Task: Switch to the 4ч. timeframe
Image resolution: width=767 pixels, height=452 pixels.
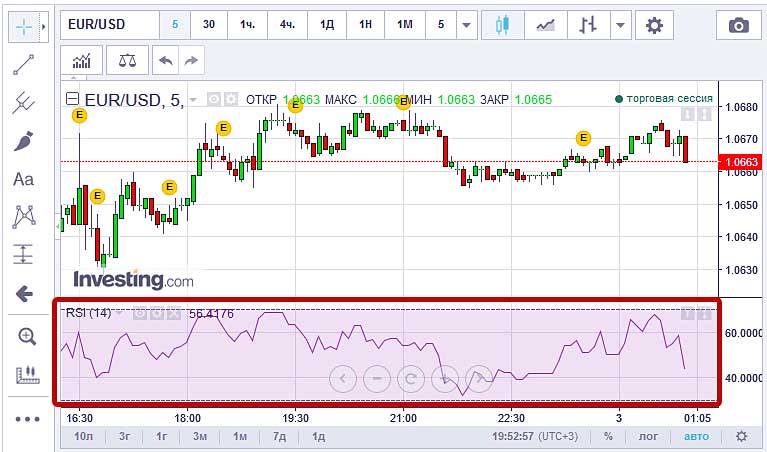Action: click(x=287, y=24)
